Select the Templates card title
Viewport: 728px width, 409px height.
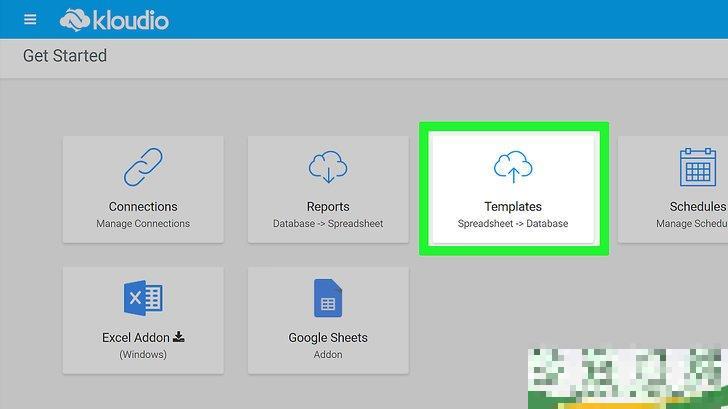513,207
